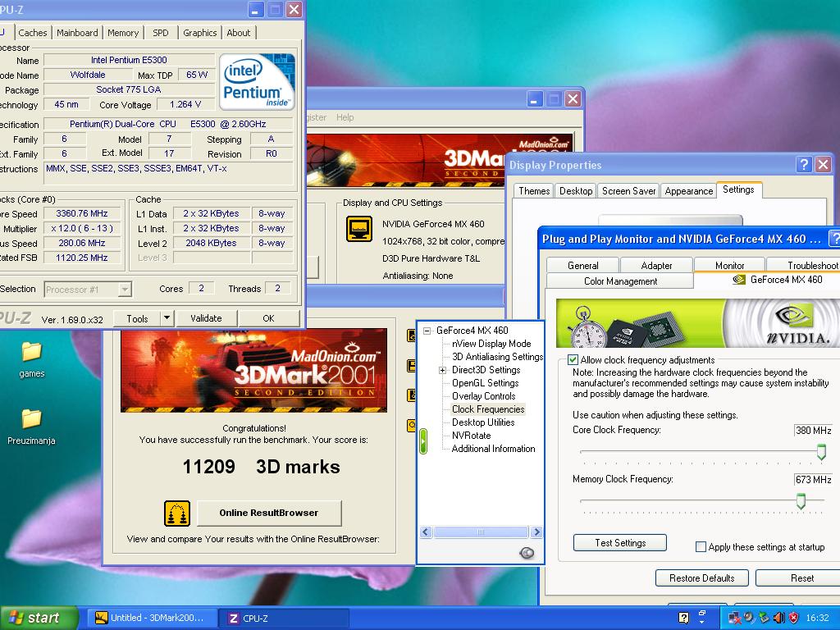
Task: Click the Display Properties help question button
Action: coord(804,164)
